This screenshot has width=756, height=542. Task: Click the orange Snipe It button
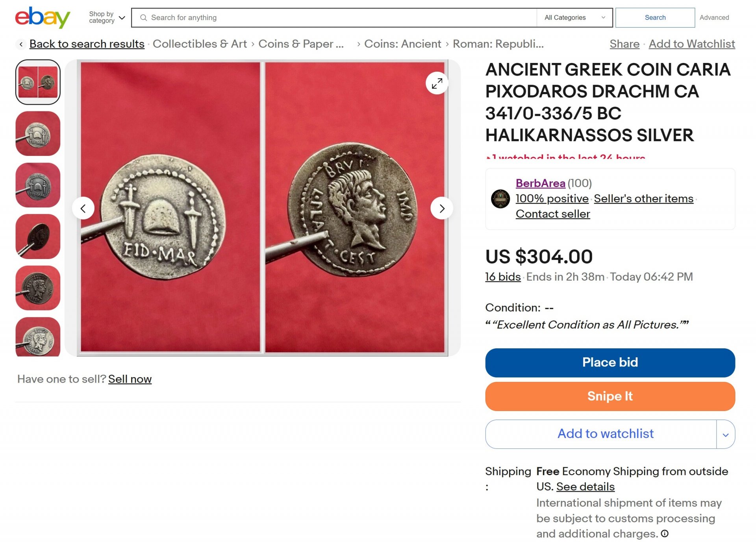pyautogui.click(x=610, y=396)
